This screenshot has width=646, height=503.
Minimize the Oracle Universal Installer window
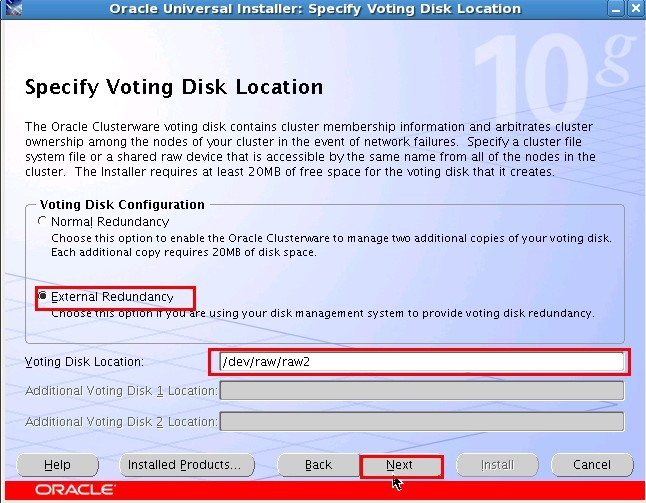[616, 9]
